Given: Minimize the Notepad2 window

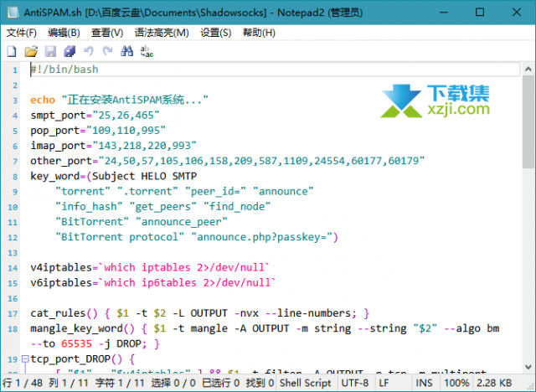Looking at the screenshot, I should [x=444, y=13].
